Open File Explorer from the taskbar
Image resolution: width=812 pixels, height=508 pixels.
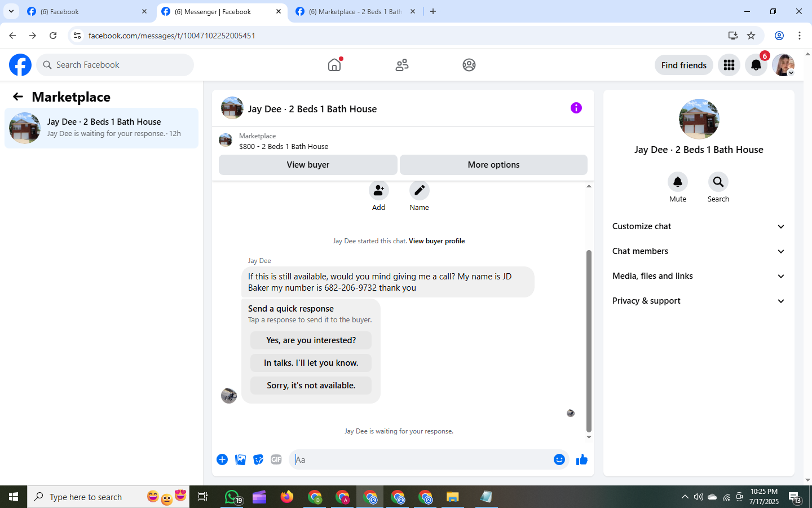pos(453,497)
